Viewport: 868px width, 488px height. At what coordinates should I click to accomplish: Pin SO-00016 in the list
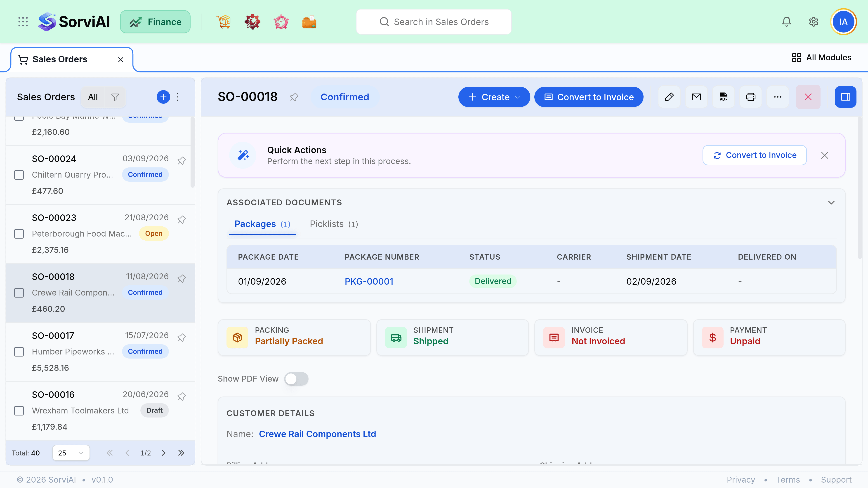[182, 396]
